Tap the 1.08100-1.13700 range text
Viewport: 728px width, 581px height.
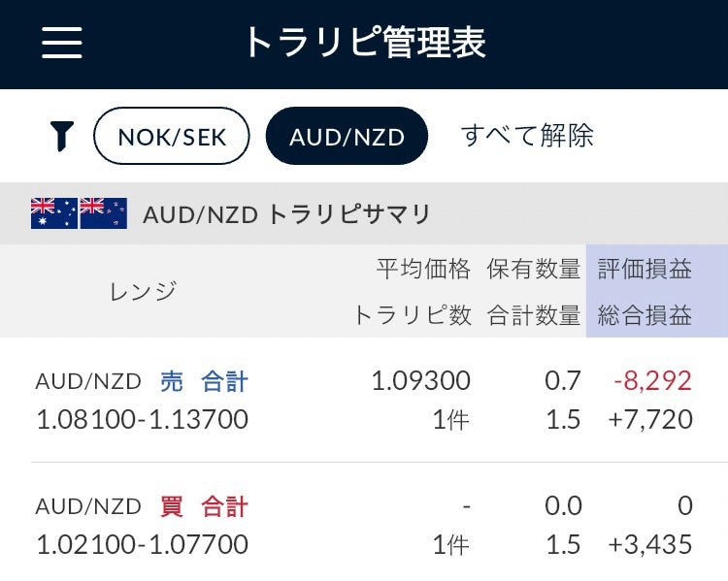(x=142, y=420)
